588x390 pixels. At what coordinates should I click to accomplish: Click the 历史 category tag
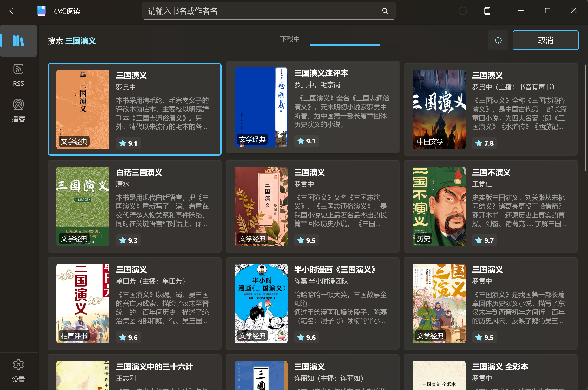point(423,239)
